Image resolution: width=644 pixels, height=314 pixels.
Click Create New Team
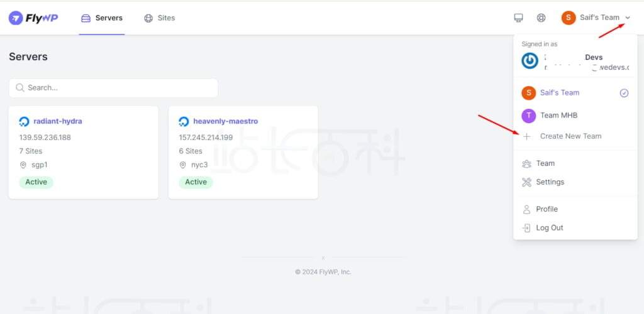570,136
